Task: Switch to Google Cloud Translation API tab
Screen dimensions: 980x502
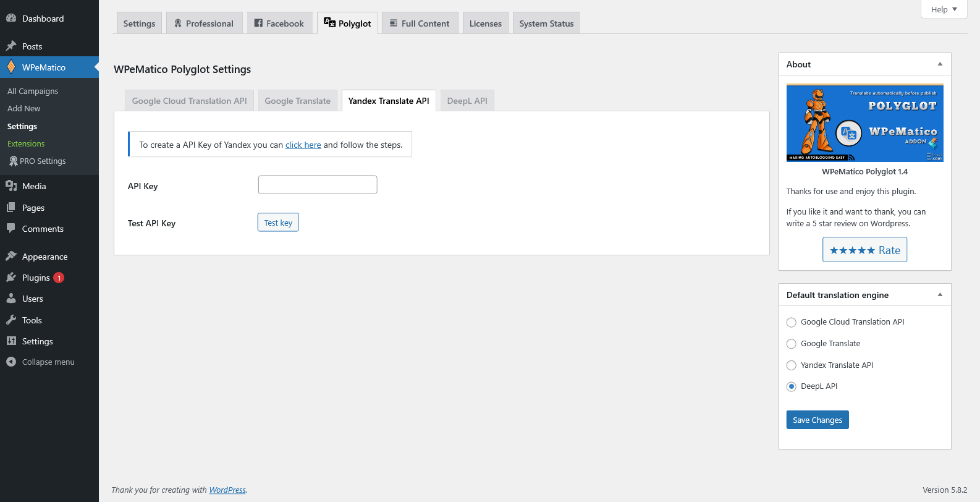Action: [190, 101]
